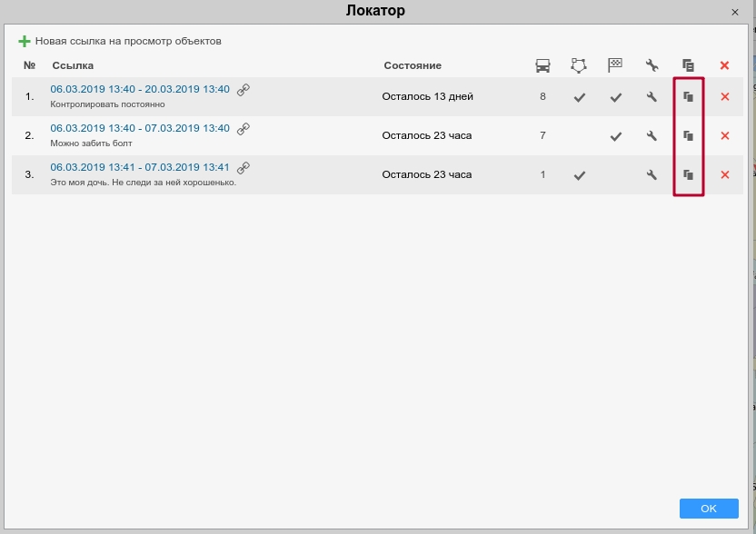Click the copy header icon above the highlighted column

click(x=688, y=64)
